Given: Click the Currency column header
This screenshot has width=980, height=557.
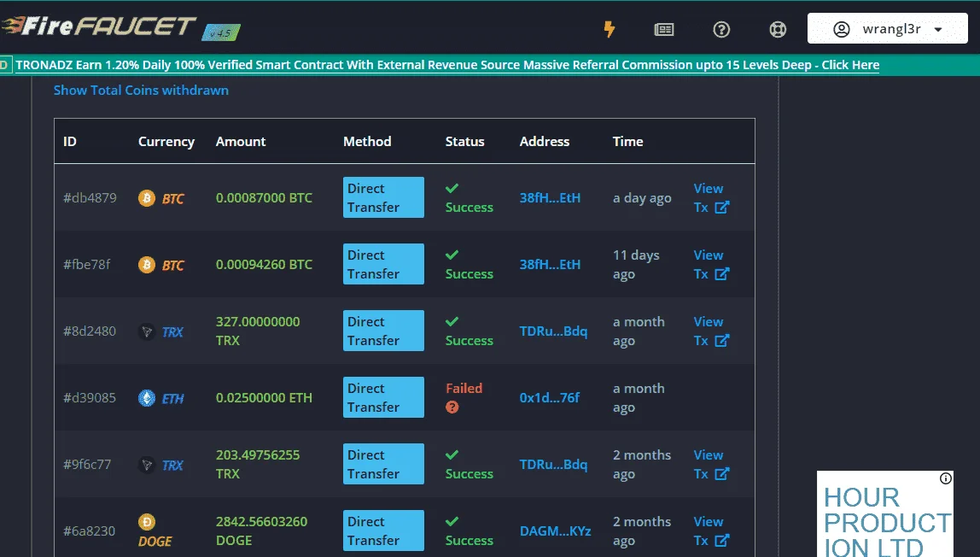Looking at the screenshot, I should pos(166,142).
